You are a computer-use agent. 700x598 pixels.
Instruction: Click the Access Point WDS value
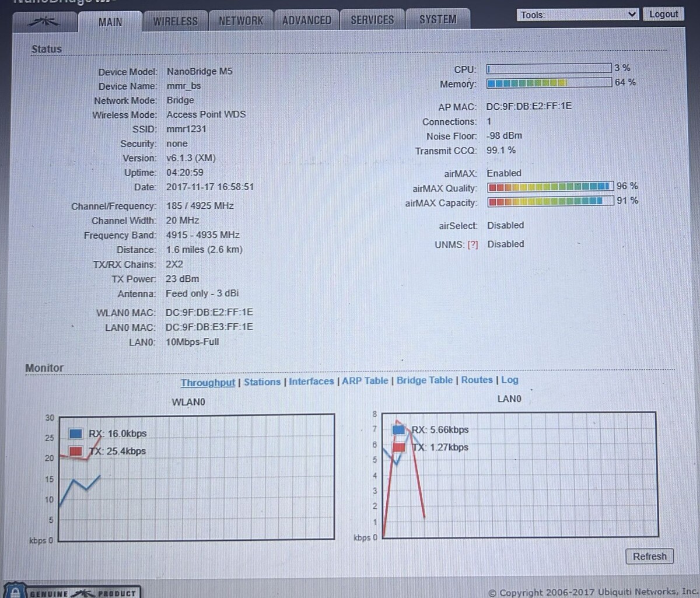point(206,114)
